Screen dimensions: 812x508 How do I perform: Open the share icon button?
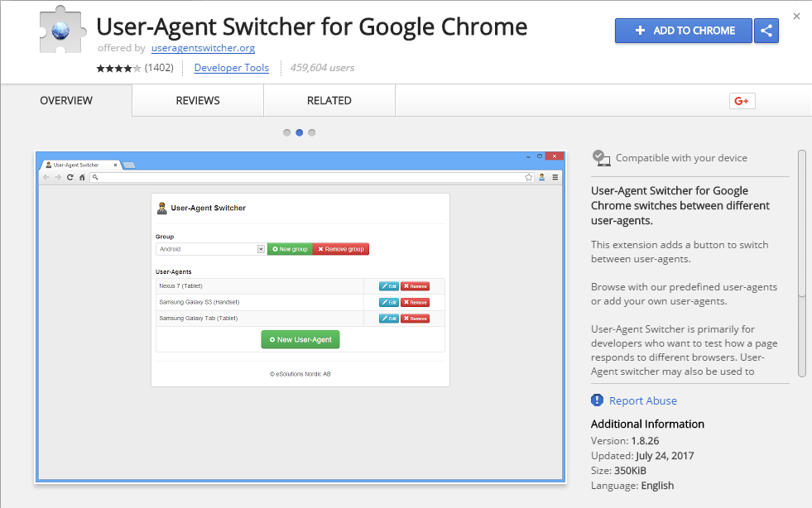[766, 31]
